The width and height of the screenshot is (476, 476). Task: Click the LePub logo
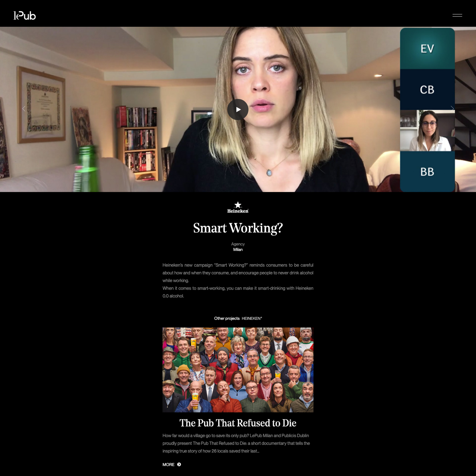tap(25, 16)
